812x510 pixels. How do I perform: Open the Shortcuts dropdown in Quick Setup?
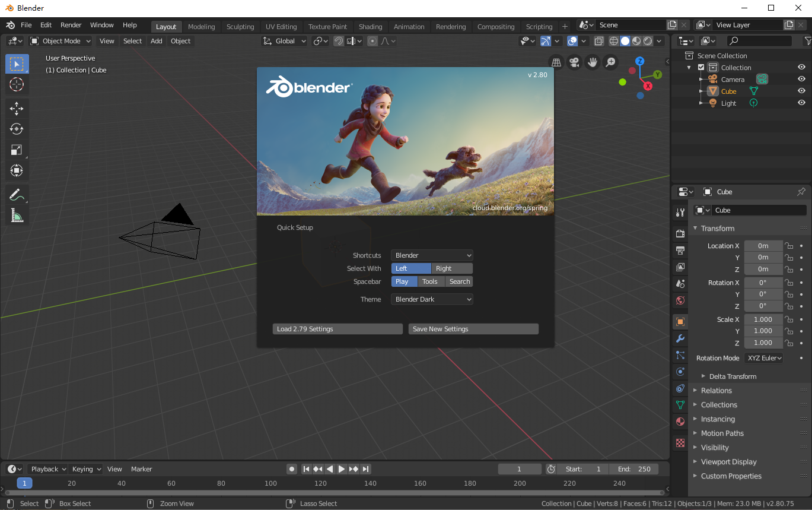(431, 255)
